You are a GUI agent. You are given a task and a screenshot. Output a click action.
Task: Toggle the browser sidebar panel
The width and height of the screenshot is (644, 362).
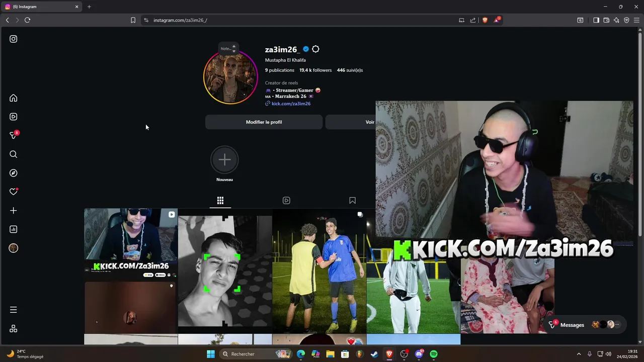pos(596,20)
